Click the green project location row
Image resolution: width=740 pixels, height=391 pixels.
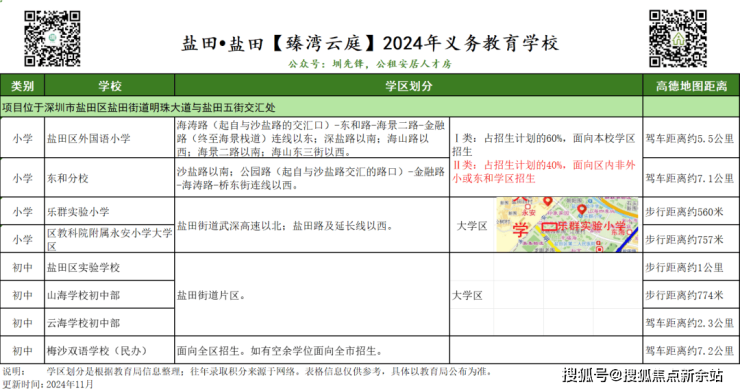click(321, 107)
